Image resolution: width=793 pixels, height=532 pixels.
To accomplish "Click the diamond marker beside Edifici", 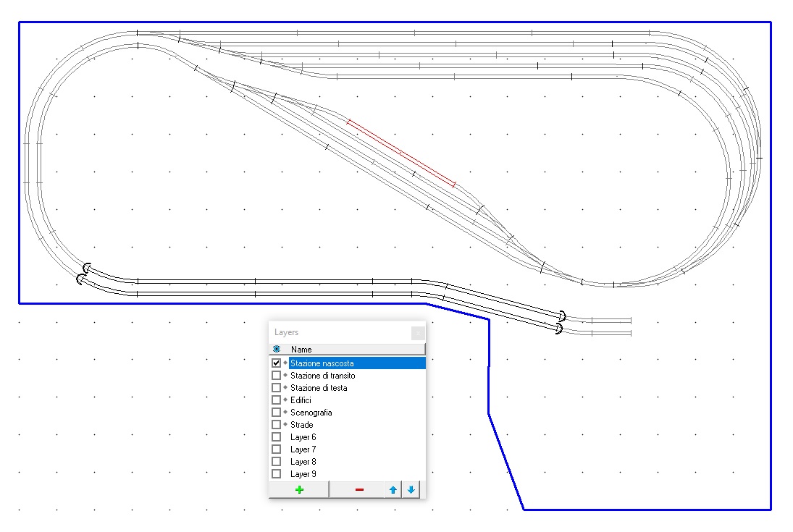I will pos(285,400).
